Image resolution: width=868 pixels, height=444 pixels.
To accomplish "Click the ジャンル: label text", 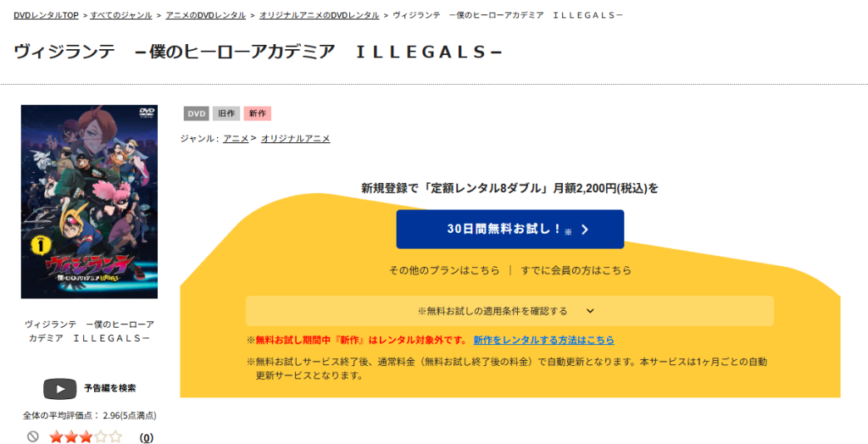I will 199,138.
